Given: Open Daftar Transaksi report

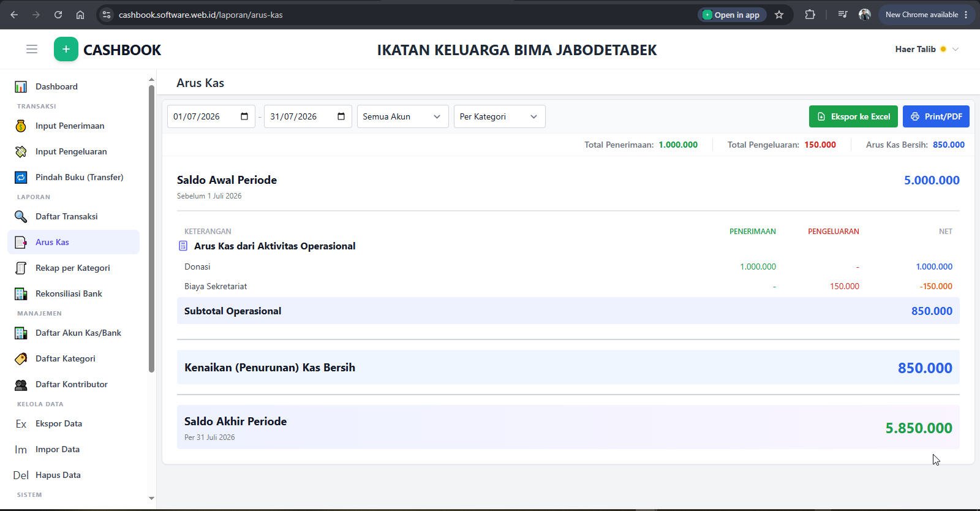Looking at the screenshot, I should [73, 216].
